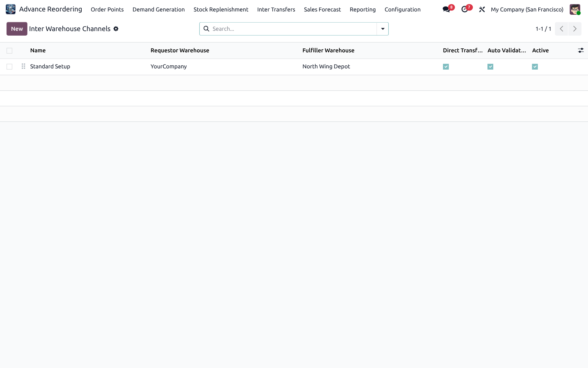Open the optional columns adjust icon
Image resolution: width=588 pixels, height=368 pixels.
click(581, 50)
